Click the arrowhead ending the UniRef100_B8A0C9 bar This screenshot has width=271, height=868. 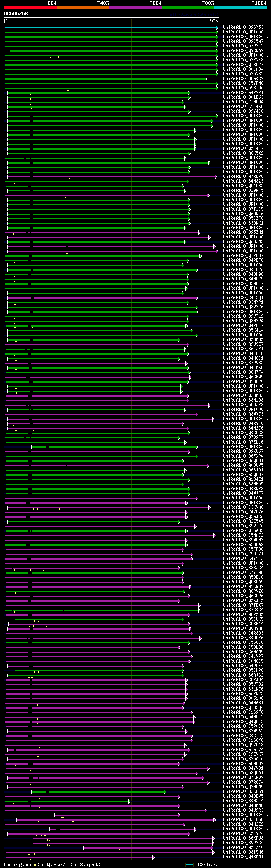pos(205,79)
